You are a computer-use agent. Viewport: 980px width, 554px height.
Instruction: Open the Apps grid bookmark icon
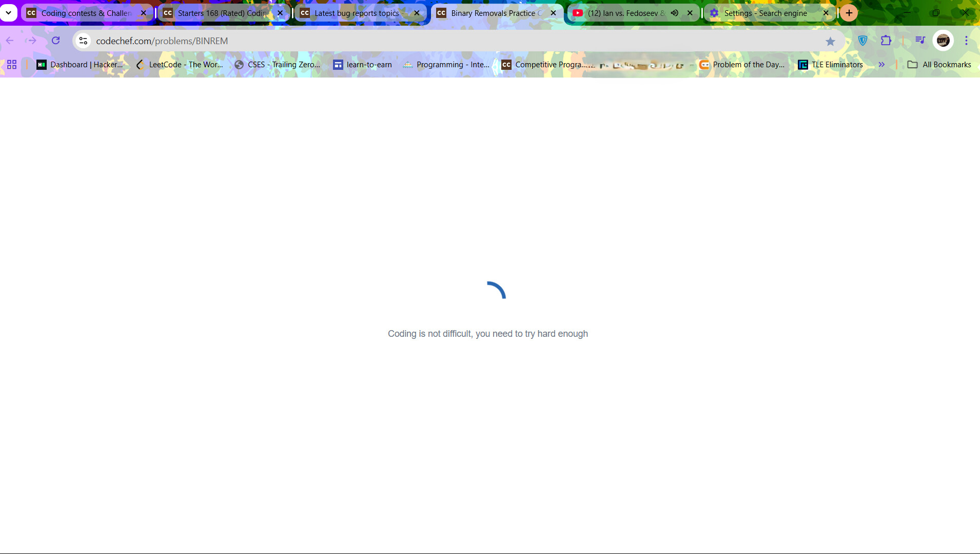point(12,65)
